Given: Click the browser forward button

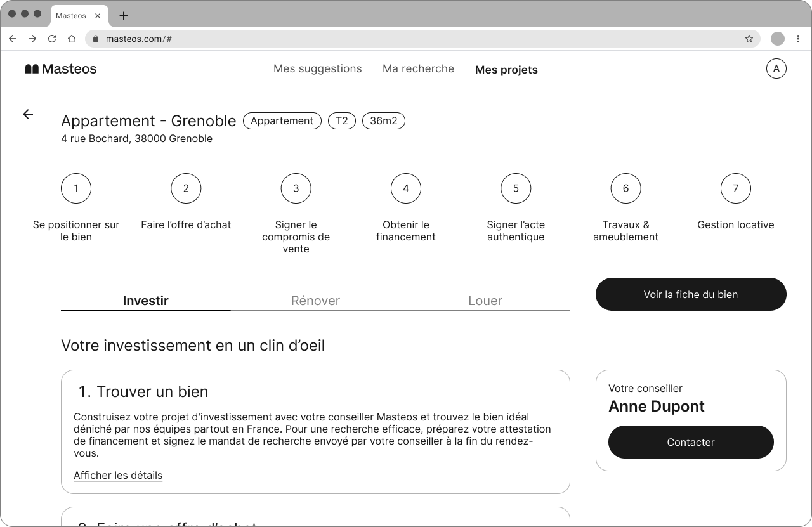Looking at the screenshot, I should (32, 39).
